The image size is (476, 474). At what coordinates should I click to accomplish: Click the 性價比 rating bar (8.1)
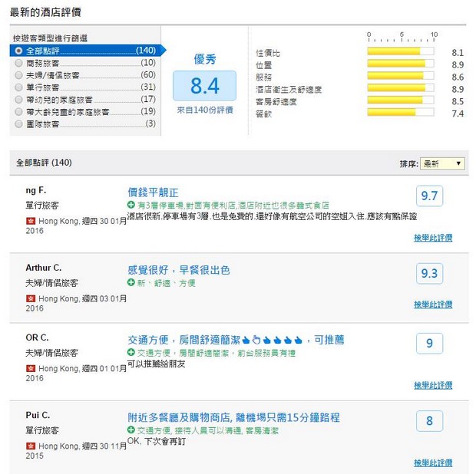tap(401, 51)
